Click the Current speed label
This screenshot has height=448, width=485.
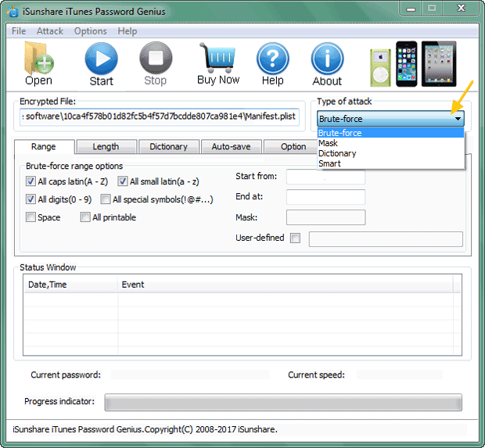(x=316, y=375)
